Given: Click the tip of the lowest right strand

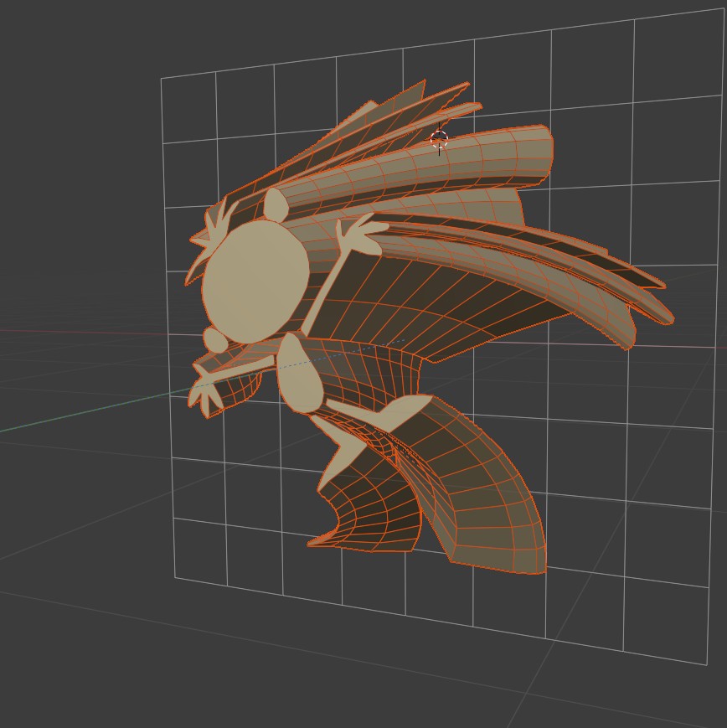Looking at the screenshot, I should click(630, 345).
